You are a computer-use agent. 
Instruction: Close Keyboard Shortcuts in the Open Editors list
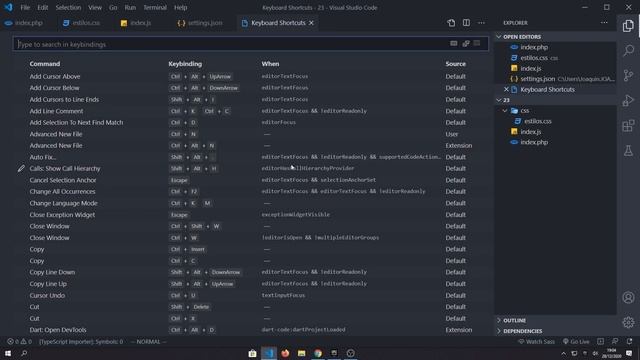(506, 89)
